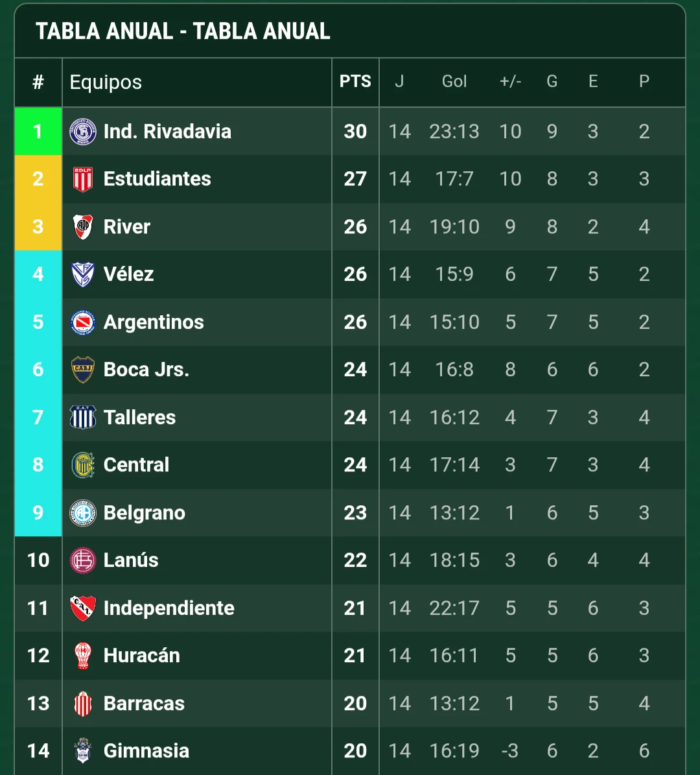Select the Gimnasia crest at the bottom
700x775 pixels.
click(82, 750)
